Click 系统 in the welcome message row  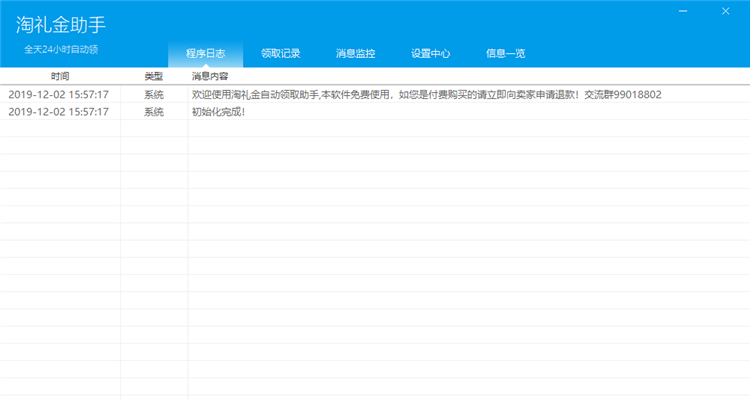click(x=154, y=94)
